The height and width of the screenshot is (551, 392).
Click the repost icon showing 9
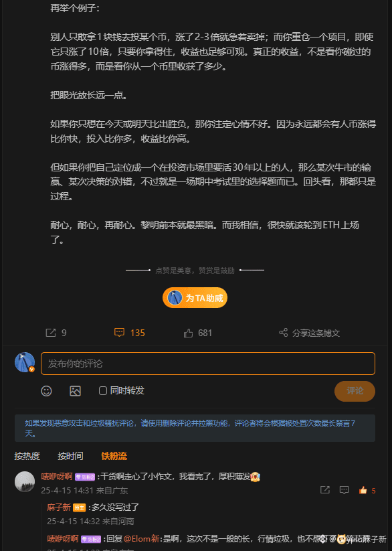tap(51, 333)
